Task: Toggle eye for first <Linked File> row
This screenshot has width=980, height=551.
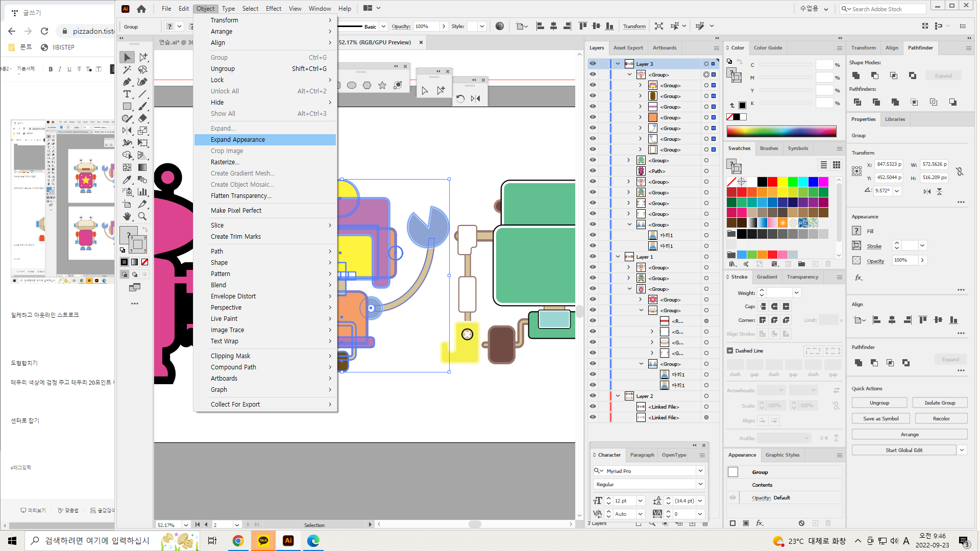Action: [x=593, y=407]
